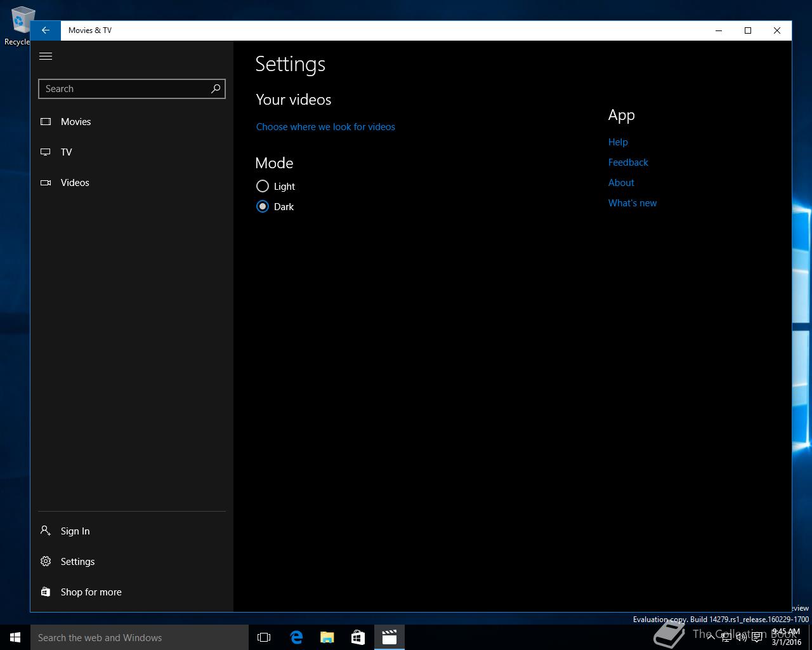Select the Dark mode radio button
The image size is (812, 650).
click(x=263, y=206)
